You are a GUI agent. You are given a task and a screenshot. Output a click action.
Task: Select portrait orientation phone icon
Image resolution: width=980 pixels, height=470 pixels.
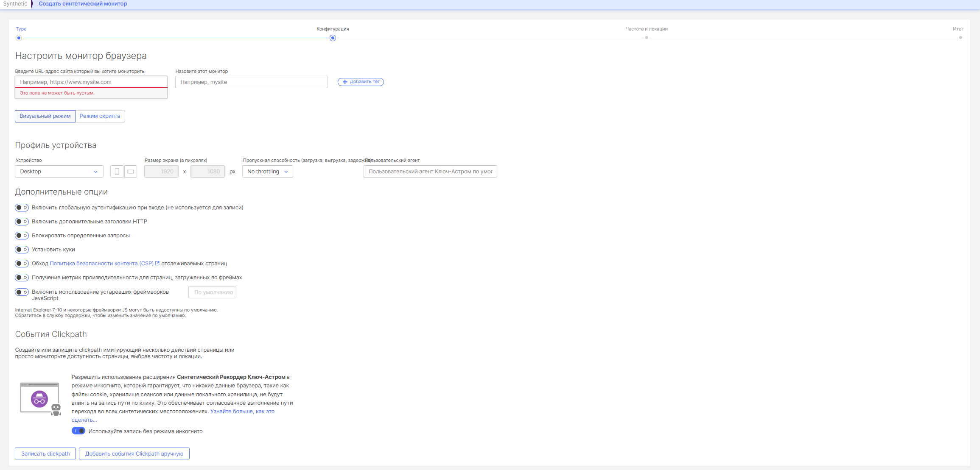tap(117, 172)
